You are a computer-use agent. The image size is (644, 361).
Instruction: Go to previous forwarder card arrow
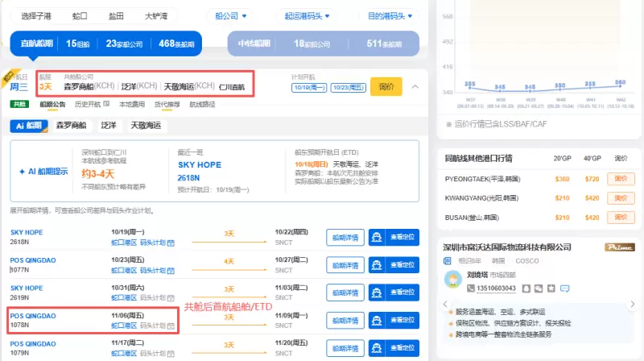pos(445,305)
